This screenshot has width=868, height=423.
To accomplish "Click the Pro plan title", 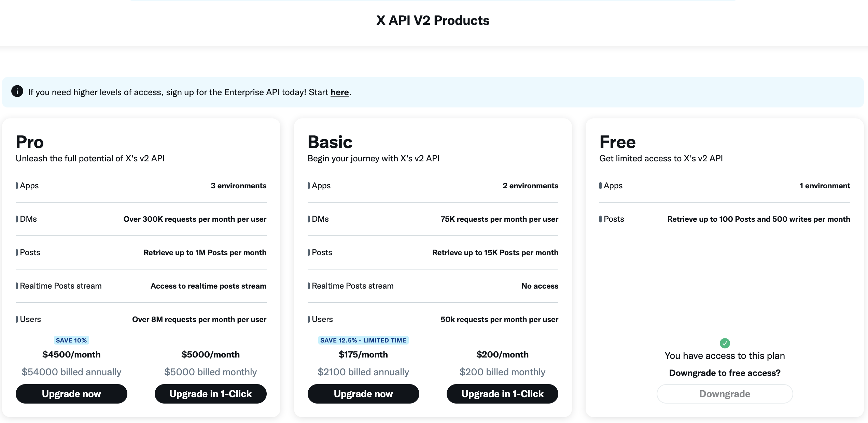I will coord(30,142).
